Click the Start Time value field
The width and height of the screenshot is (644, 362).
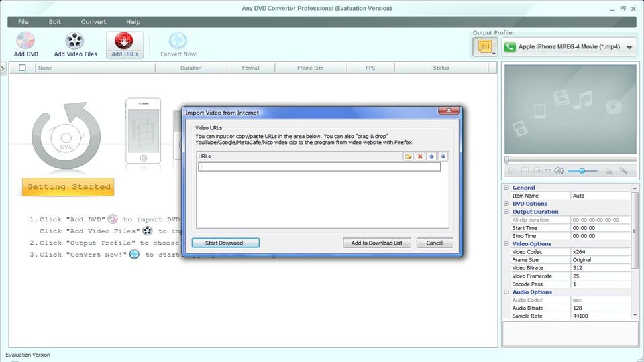[x=600, y=228]
